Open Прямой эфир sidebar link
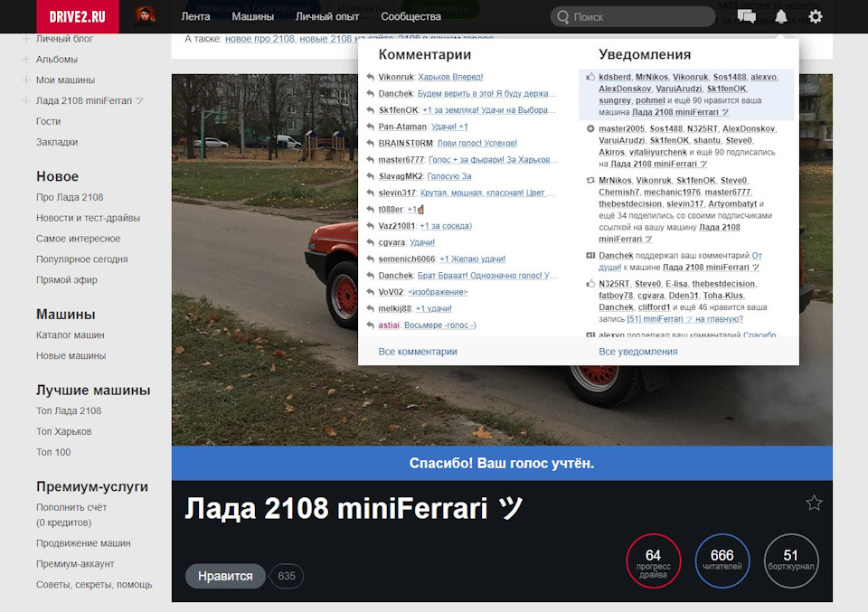This screenshot has width=868, height=612. (x=66, y=280)
